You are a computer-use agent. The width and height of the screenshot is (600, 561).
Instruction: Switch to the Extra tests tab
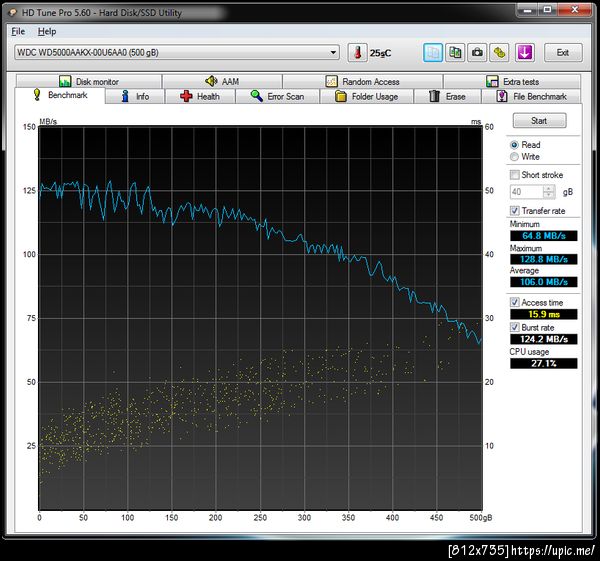click(512, 81)
